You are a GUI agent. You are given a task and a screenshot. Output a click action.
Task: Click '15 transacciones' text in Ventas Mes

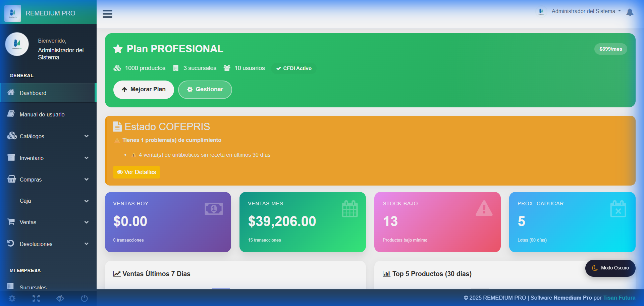(265, 240)
